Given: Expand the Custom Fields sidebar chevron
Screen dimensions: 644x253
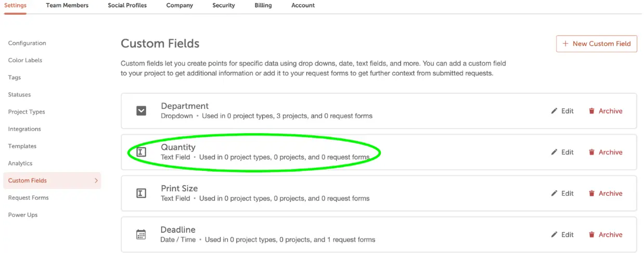Looking at the screenshot, I should 96,181.
